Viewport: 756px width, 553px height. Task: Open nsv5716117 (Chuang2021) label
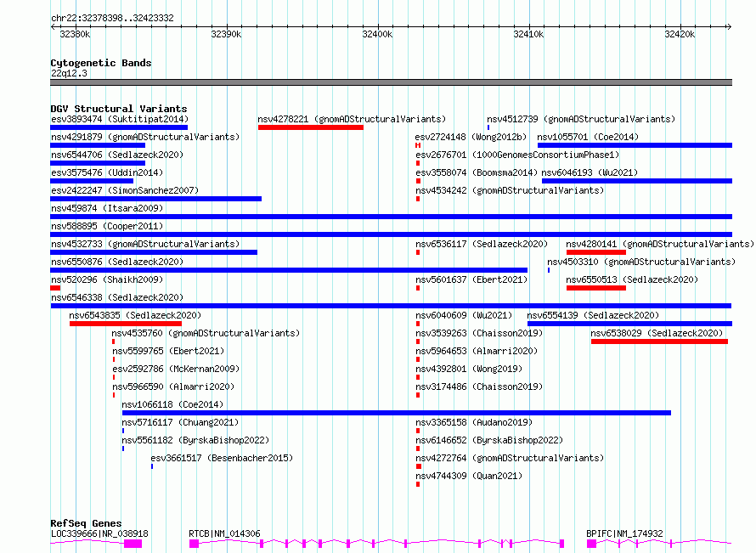click(180, 422)
